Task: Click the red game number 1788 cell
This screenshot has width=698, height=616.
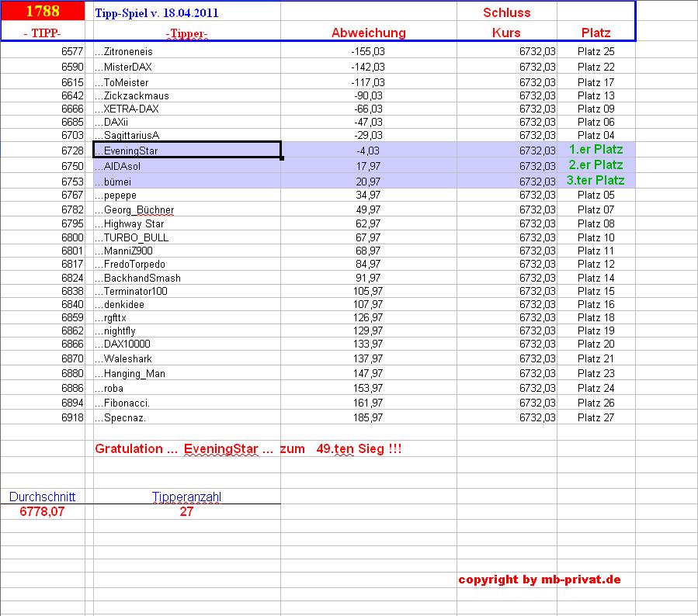Action: [43, 11]
